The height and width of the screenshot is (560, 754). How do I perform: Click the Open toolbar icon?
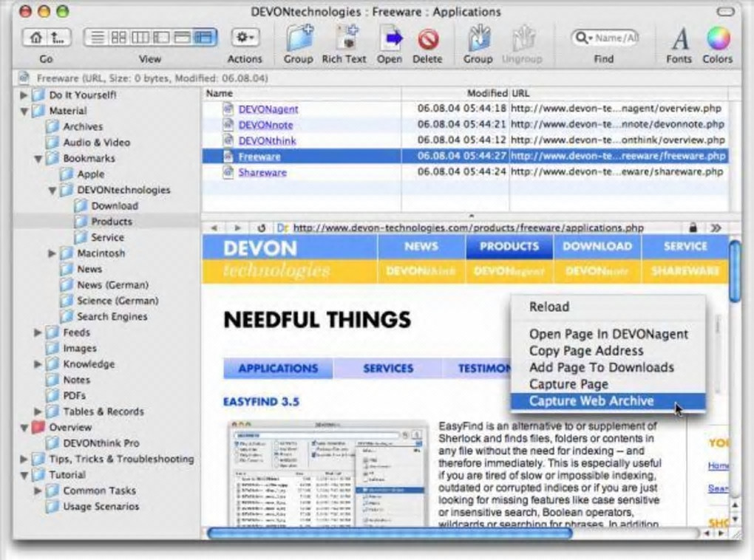pyautogui.click(x=390, y=38)
